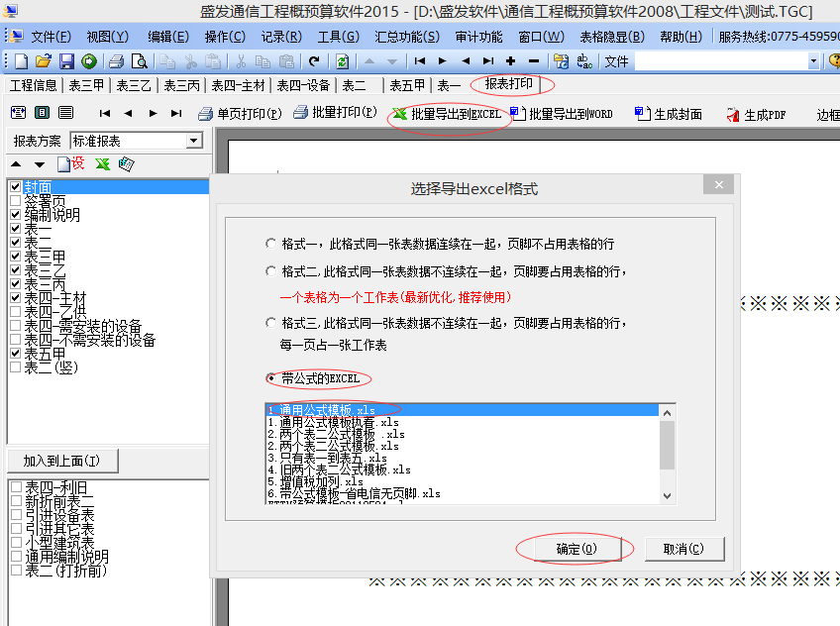Click the 加入到上面(I) button

pos(61,461)
